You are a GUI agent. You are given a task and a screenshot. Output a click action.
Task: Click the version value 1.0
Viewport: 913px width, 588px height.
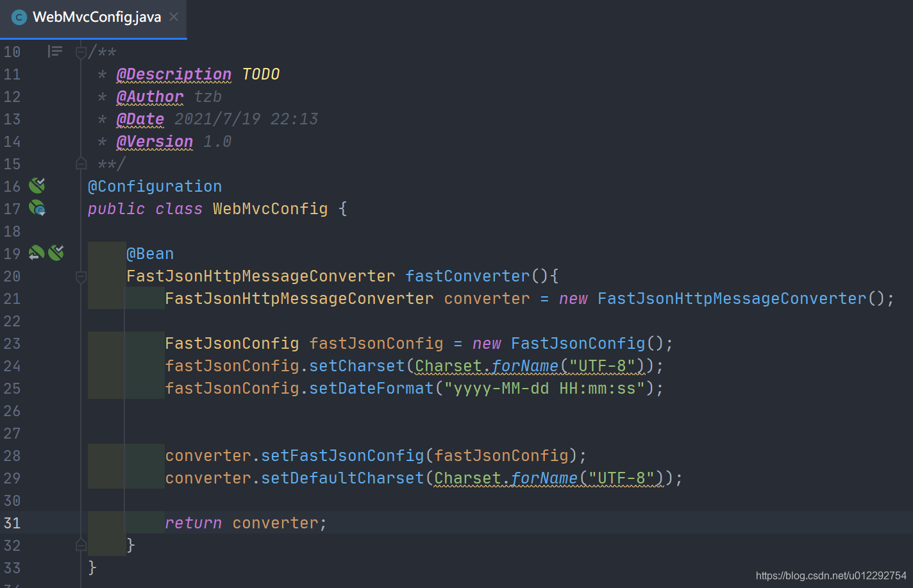click(217, 142)
